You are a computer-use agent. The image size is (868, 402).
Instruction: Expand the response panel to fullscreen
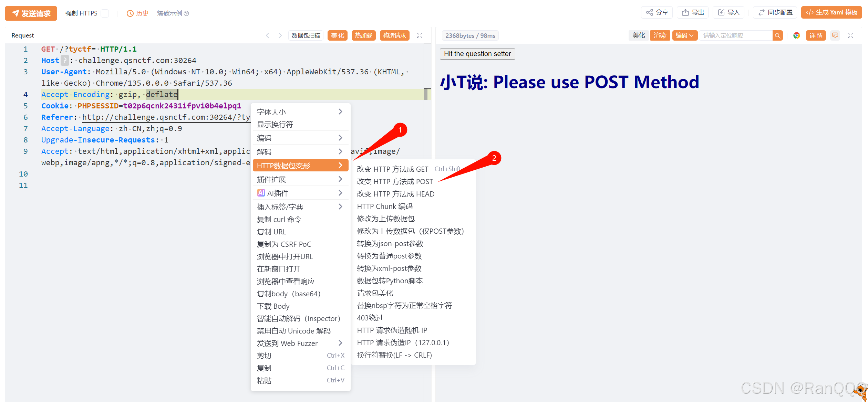pos(850,35)
